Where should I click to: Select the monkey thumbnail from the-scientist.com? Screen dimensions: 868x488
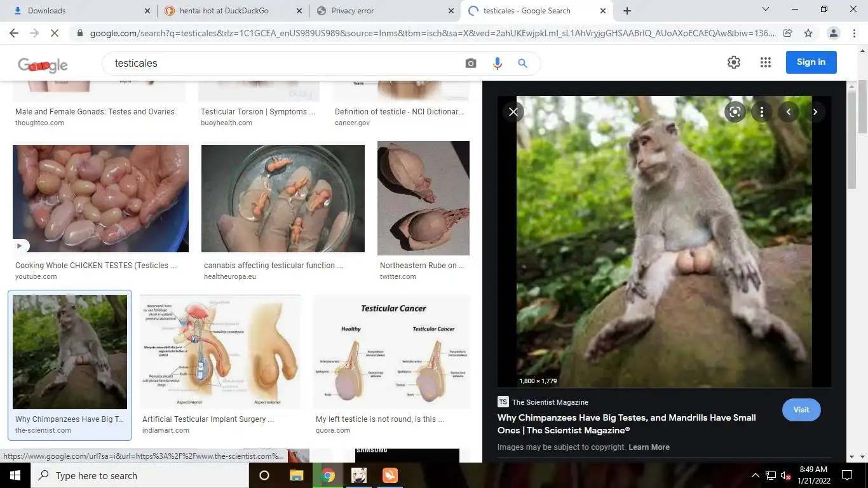coord(70,351)
